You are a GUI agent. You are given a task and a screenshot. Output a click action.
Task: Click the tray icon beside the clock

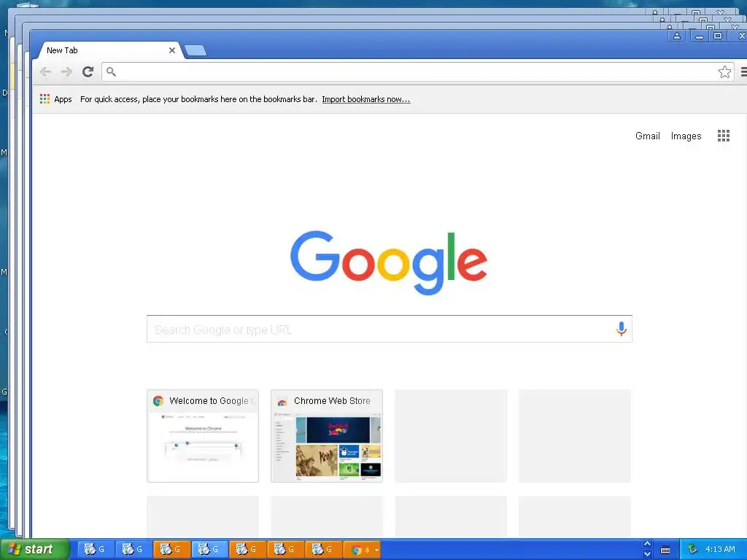693,550
